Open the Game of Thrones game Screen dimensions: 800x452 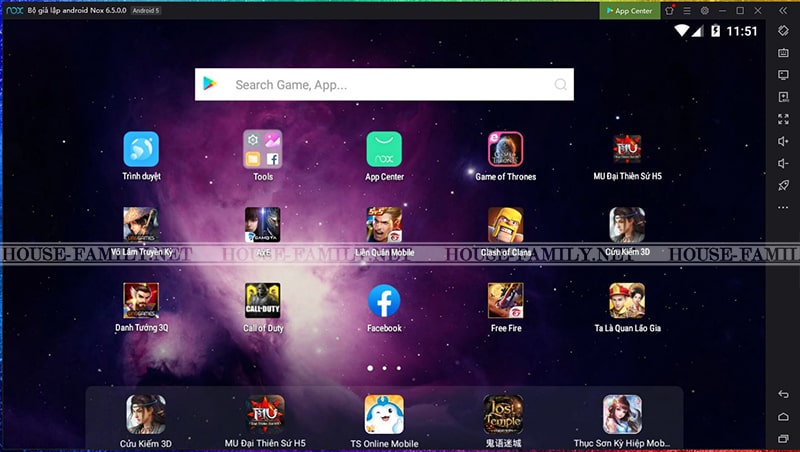tap(506, 149)
